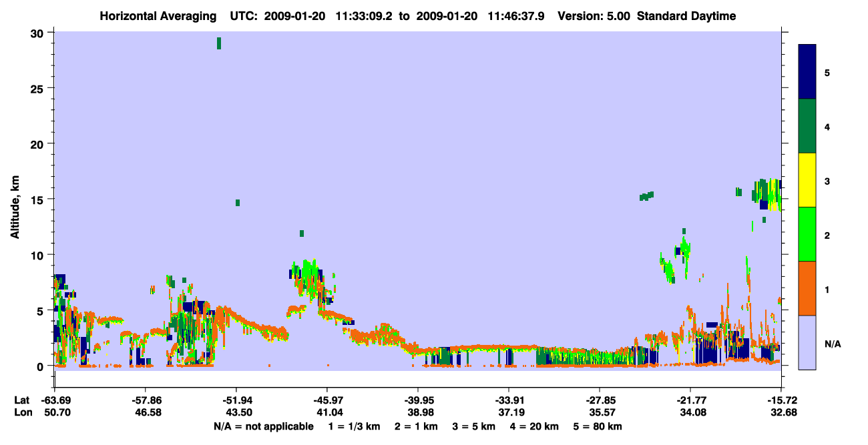Viewport: 868px width, 445px height.
Task: Click the "N/A = not applicable" legend text
Action: 263,426
